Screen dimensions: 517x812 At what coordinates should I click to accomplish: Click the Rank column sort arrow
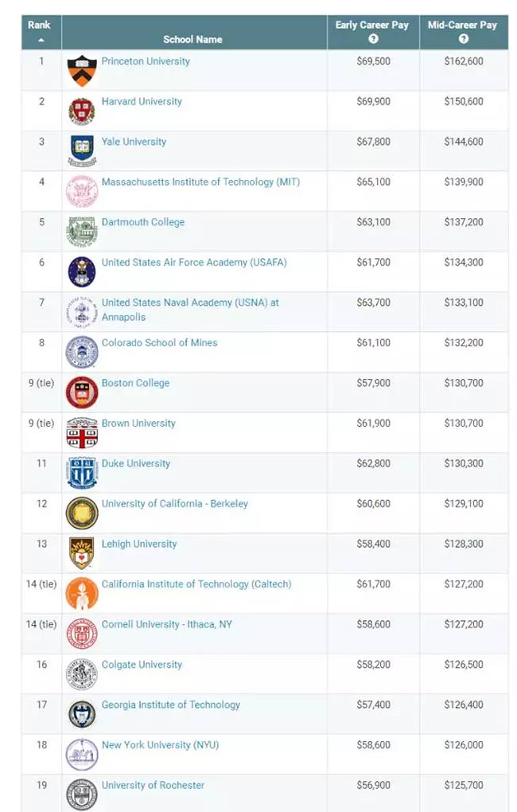click(41, 40)
